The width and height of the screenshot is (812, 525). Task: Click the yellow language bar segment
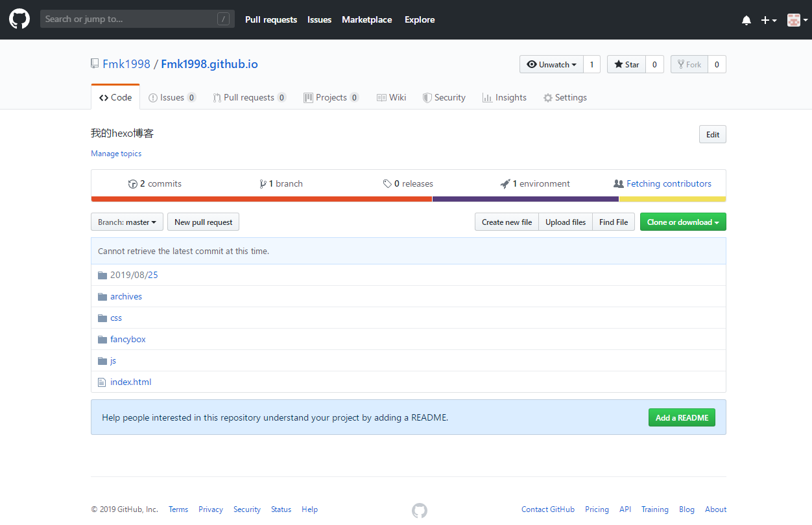(x=673, y=199)
